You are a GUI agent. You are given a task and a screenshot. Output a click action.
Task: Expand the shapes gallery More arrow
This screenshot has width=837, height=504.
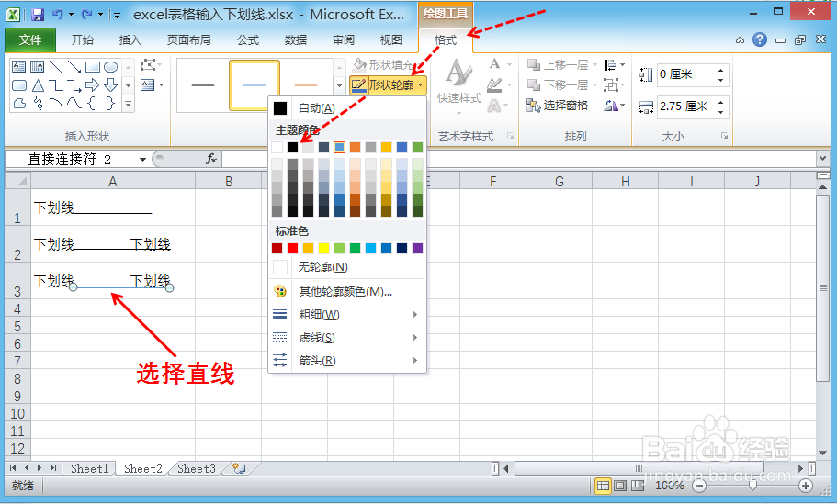click(128, 104)
